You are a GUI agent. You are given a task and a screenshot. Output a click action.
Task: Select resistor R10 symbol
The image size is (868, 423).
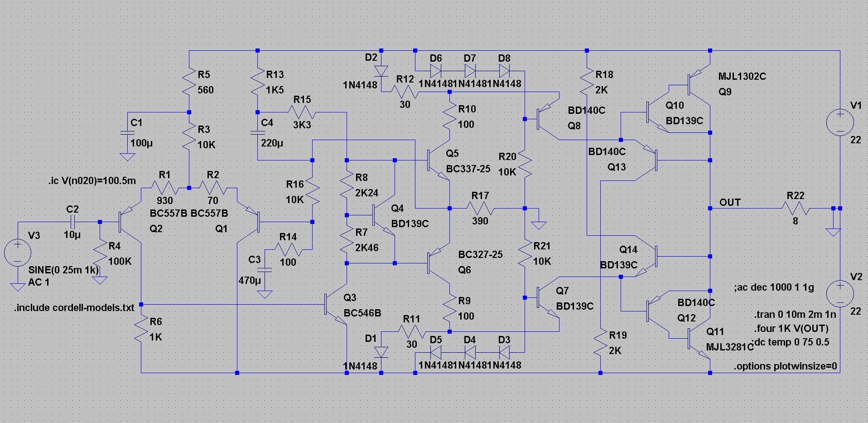click(x=449, y=116)
